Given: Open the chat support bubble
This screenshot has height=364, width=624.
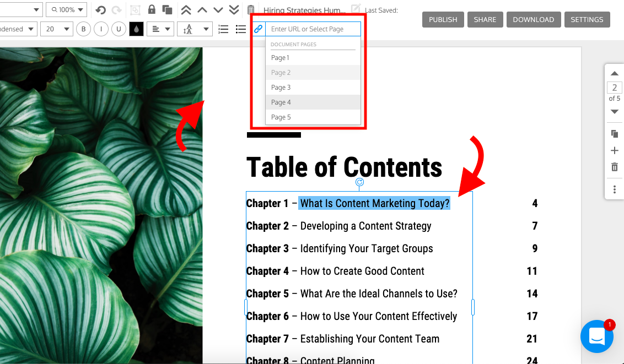Looking at the screenshot, I should tap(596, 336).
